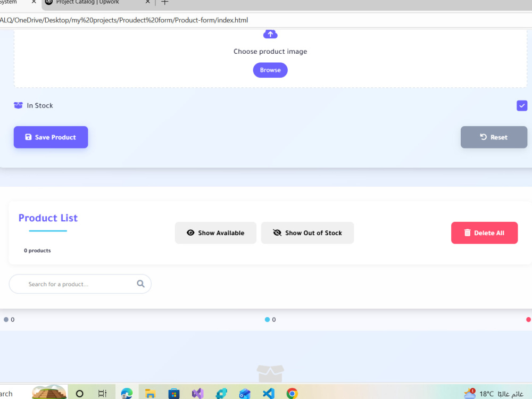
Task: Focus the Search for a product field
Action: coord(80,284)
